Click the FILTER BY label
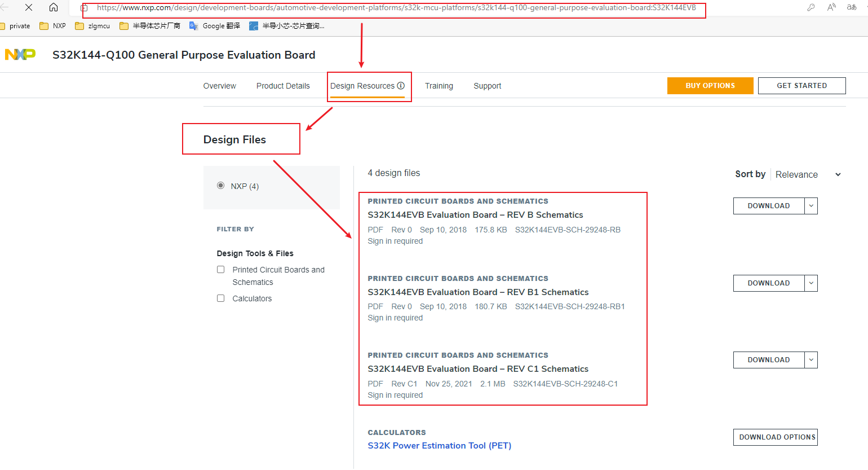This screenshot has height=470, width=868. [x=235, y=229]
